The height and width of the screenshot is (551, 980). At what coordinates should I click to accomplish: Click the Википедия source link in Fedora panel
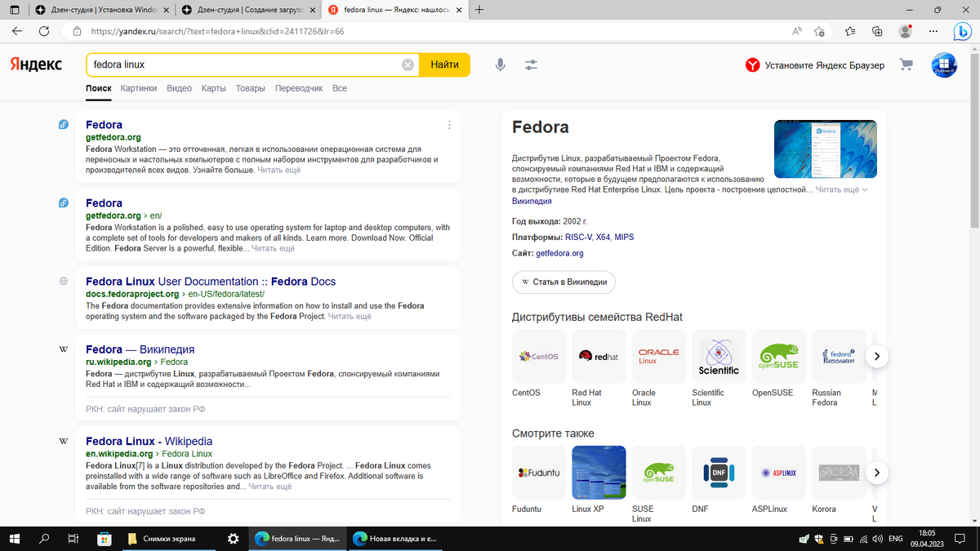click(532, 201)
